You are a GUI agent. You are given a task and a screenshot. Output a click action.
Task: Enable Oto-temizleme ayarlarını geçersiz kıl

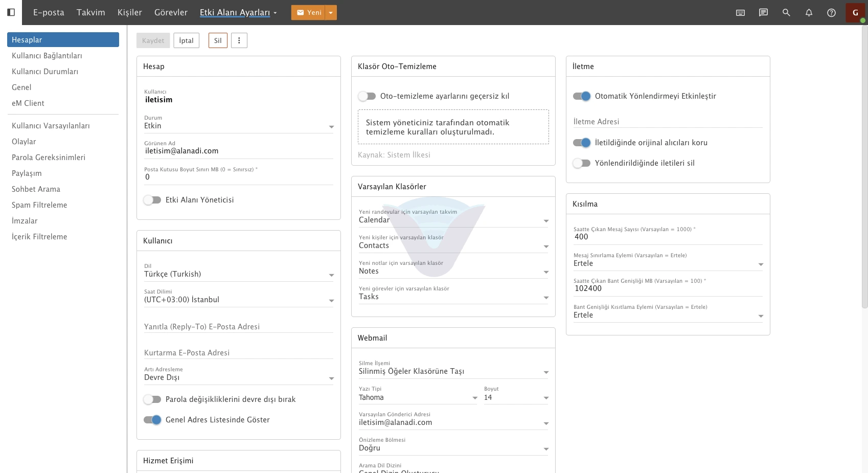[x=367, y=96]
